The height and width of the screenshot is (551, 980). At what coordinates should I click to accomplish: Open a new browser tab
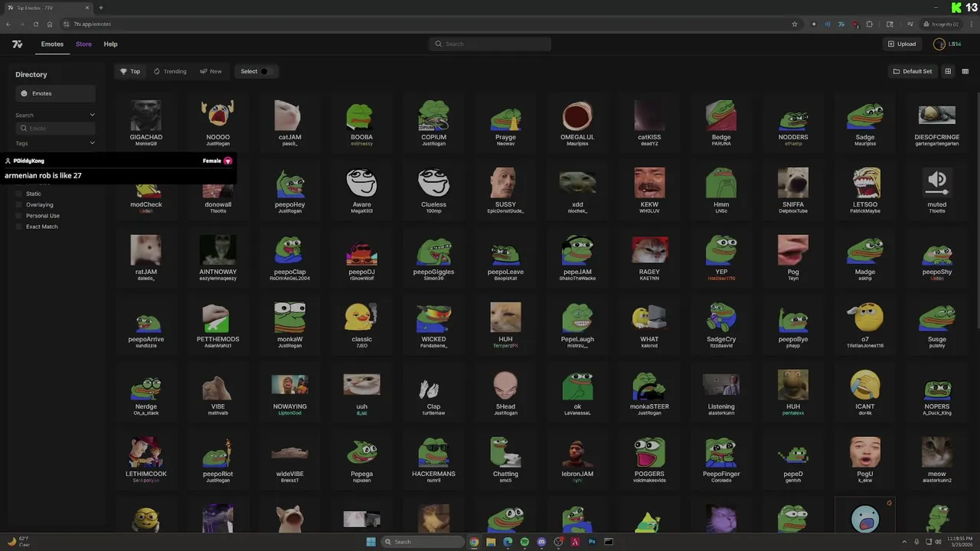(100, 8)
